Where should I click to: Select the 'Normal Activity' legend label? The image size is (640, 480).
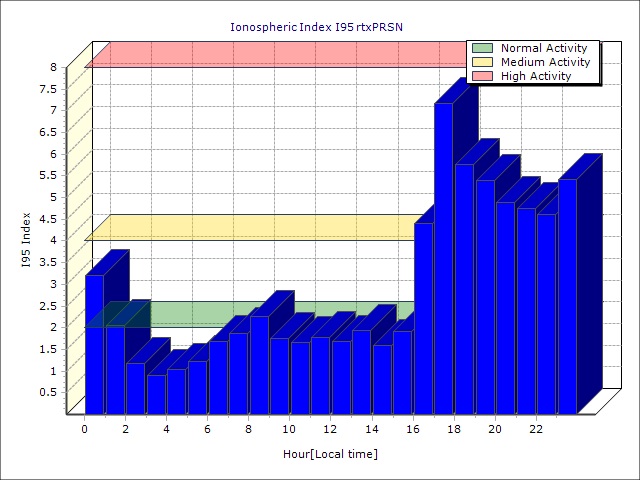[544, 48]
